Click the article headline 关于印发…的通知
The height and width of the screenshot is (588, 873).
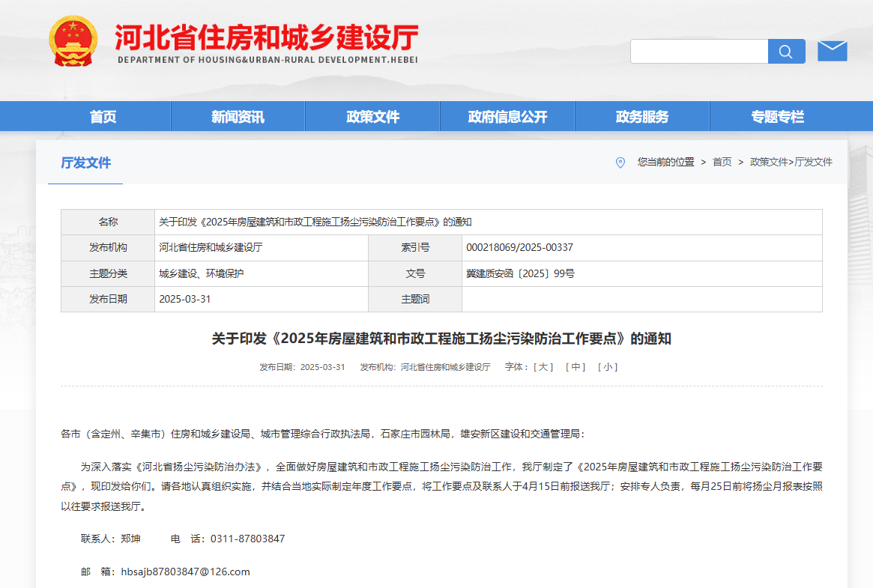[441, 339]
